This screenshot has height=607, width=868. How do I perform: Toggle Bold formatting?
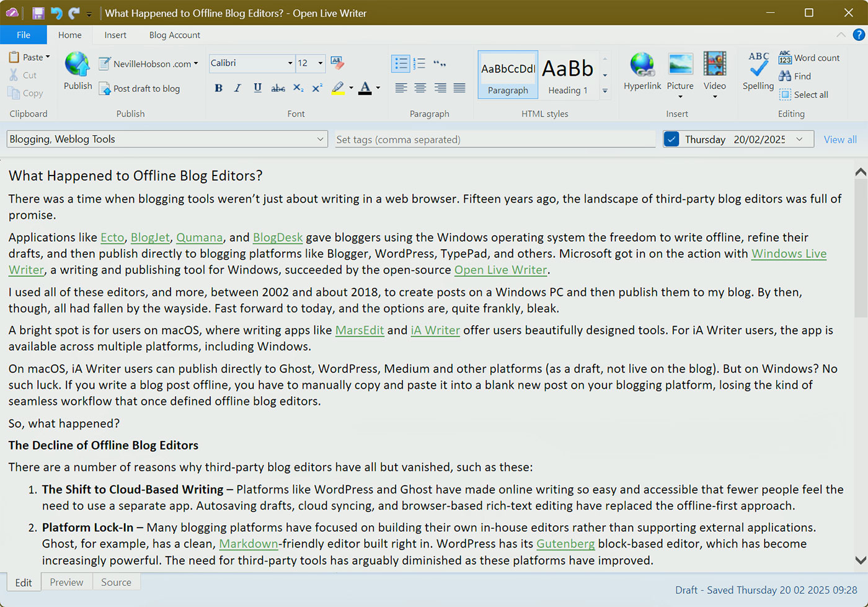coord(218,88)
